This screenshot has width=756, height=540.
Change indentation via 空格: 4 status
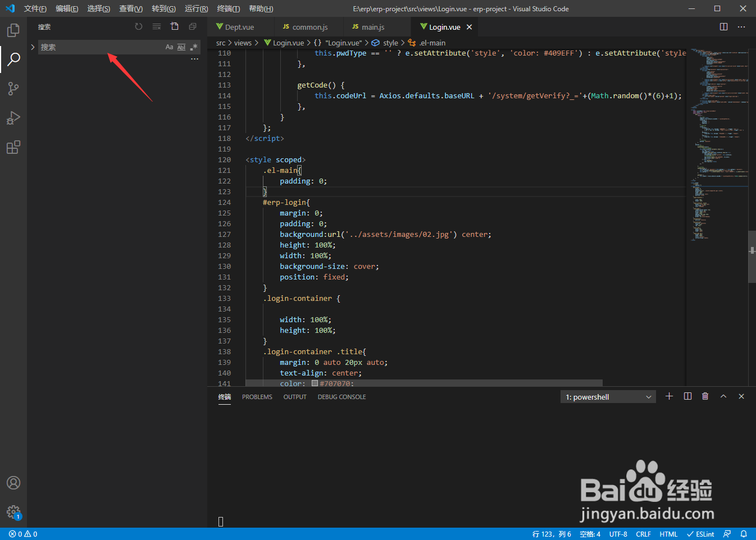[x=590, y=534]
